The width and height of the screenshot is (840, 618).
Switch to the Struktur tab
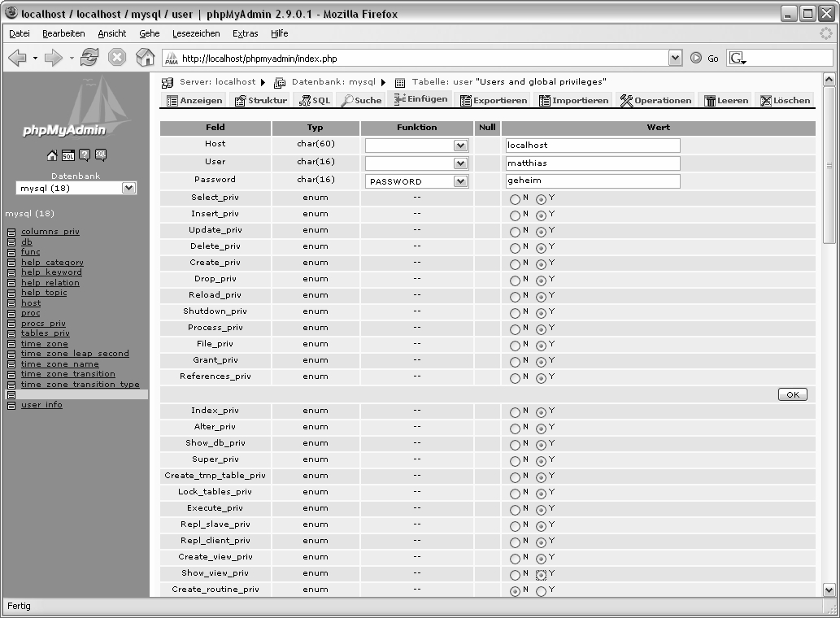click(261, 101)
